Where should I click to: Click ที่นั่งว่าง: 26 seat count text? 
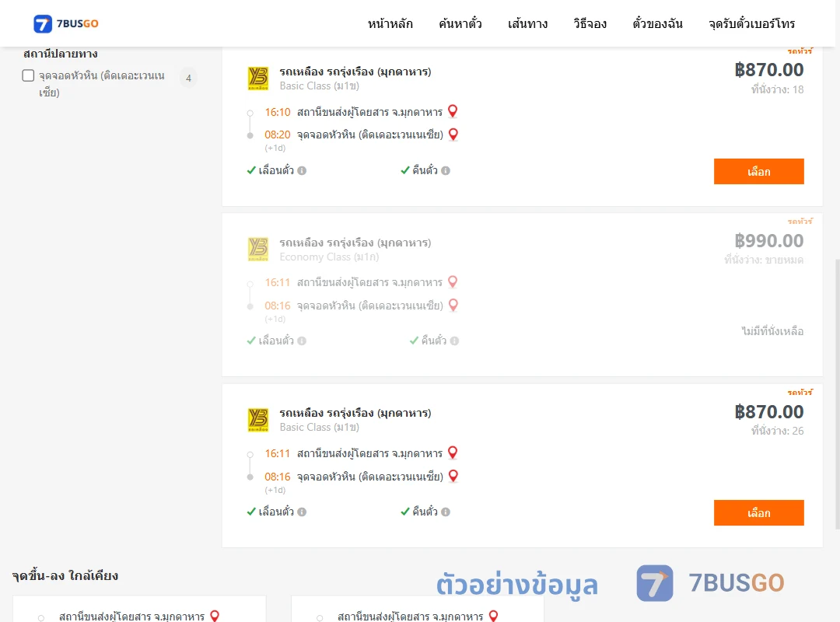pyautogui.click(x=777, y=432)
